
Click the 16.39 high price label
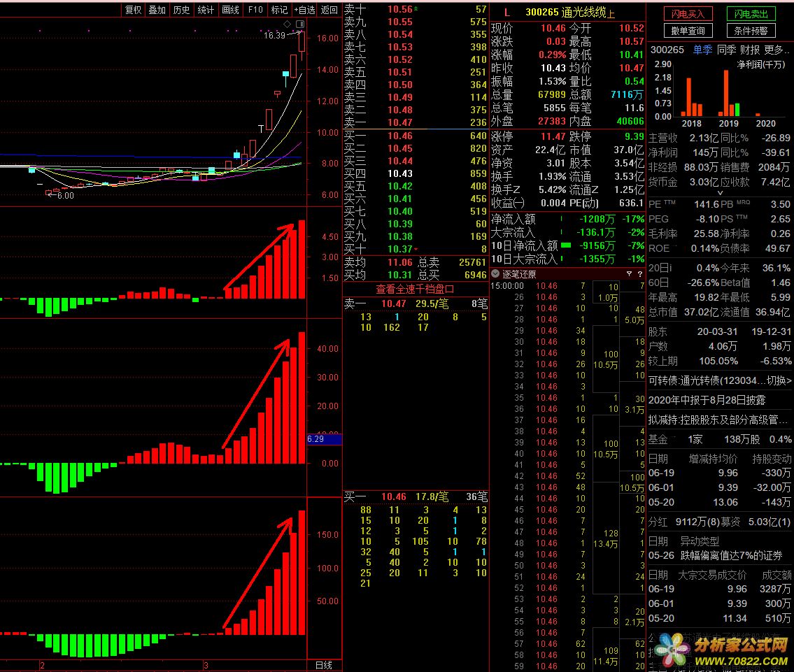coord(274,36)
